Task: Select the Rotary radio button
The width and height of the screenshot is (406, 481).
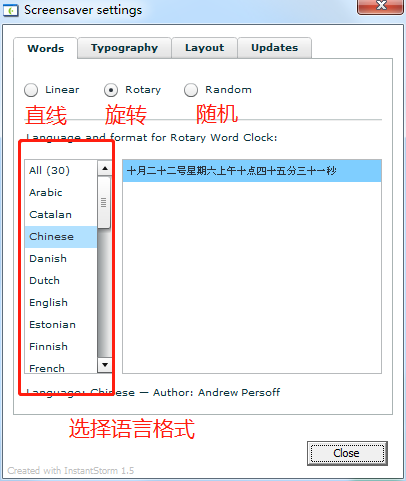Action: pos(111,90)
